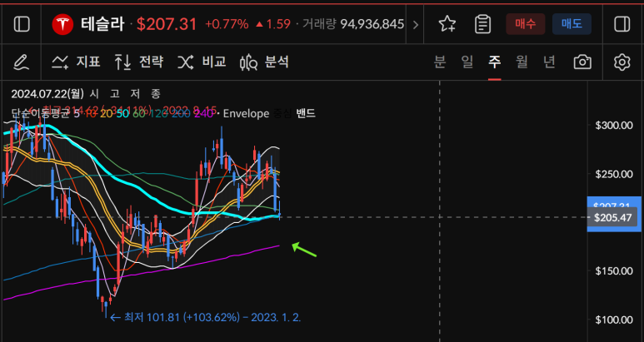The image size is (644, 342).
Task: Open the 지표 indicators menu
Action: [x=76, y=62]
